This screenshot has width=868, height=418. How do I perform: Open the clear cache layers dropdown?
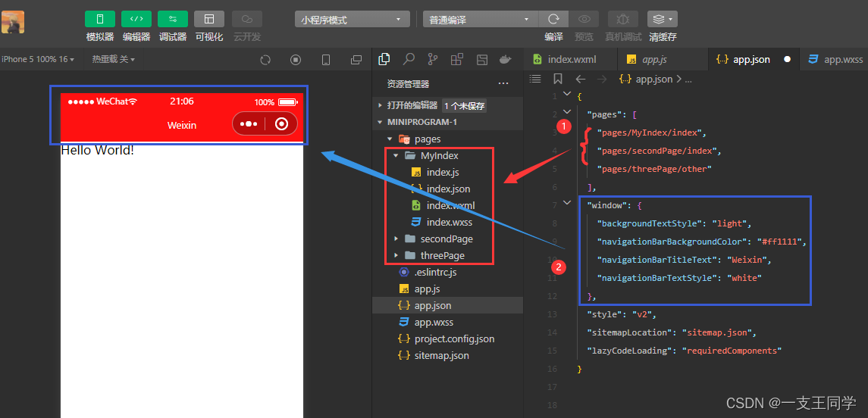coord(662,20)
